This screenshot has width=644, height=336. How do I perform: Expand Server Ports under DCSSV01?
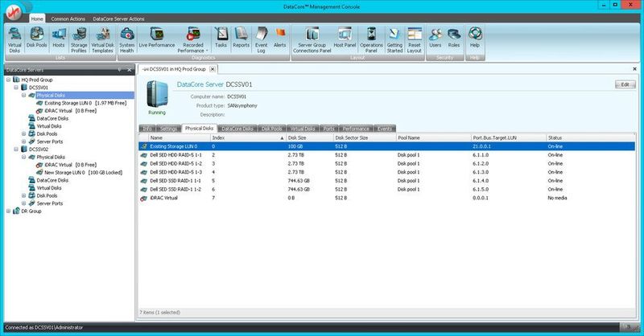24,141
